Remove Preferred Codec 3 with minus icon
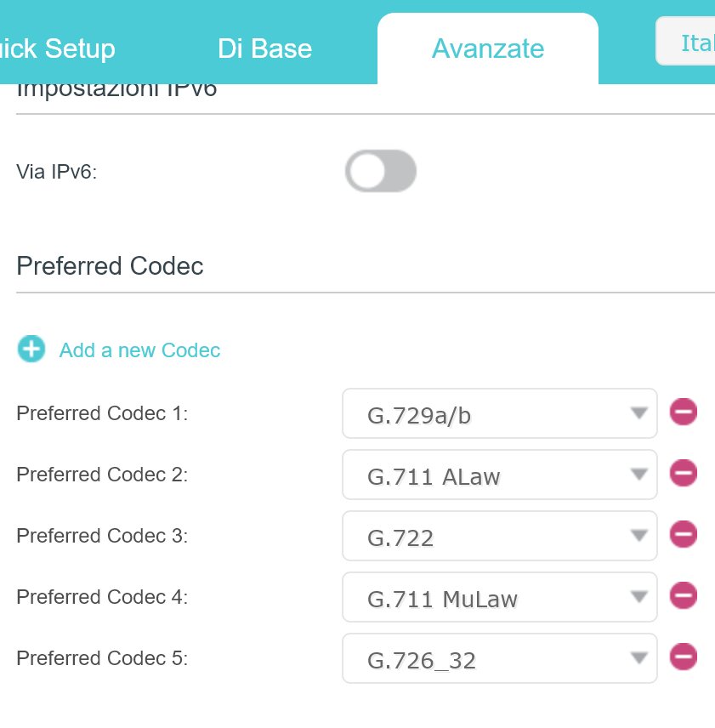The image size is (715, 728). pos(683,534)
